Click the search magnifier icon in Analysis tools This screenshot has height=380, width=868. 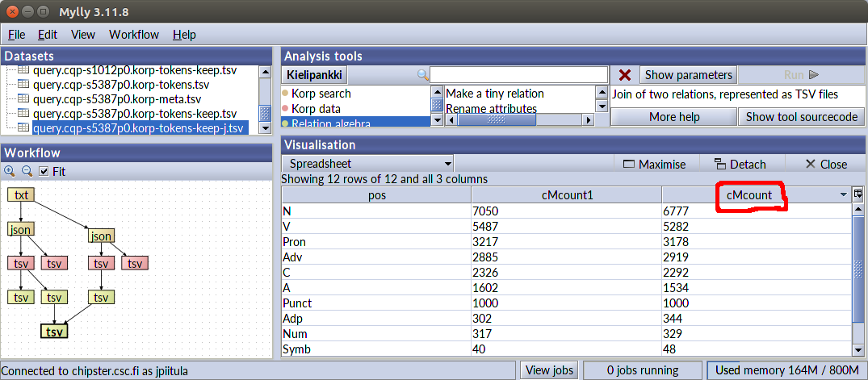click(422, 75)
